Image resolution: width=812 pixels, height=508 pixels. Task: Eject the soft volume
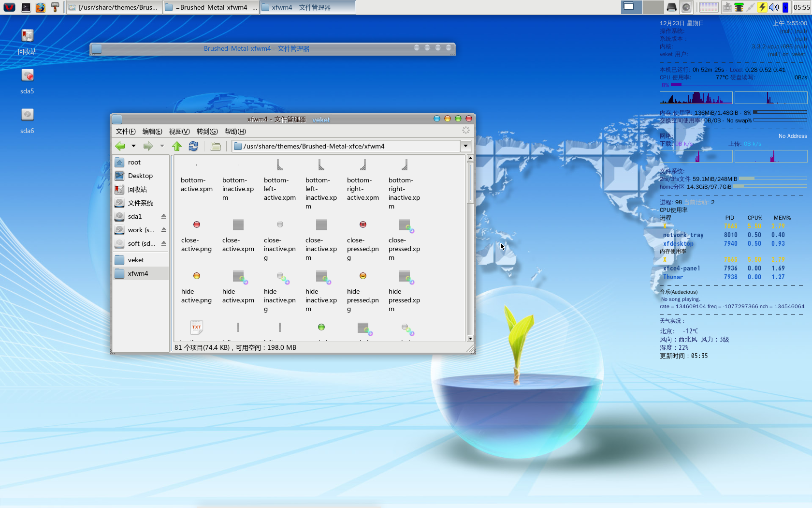click(164, 243)
